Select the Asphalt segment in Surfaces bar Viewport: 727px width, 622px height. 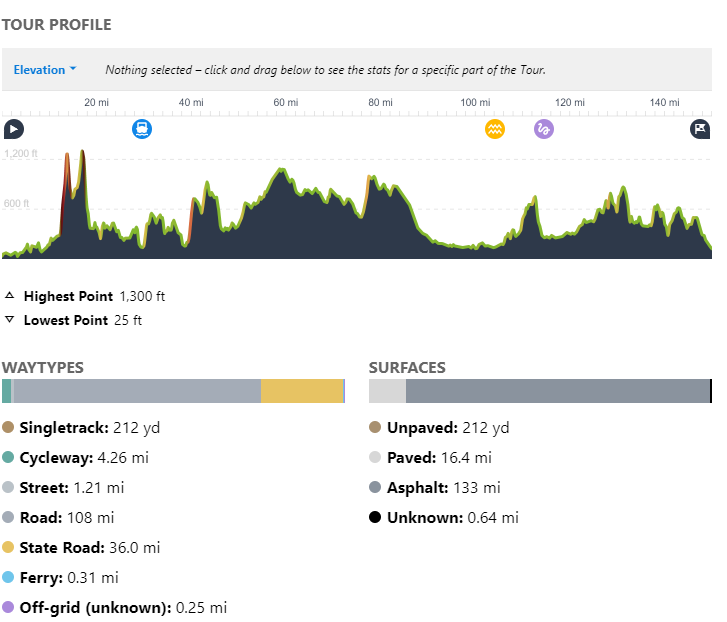pyautogui.click(x=557, y=391)
